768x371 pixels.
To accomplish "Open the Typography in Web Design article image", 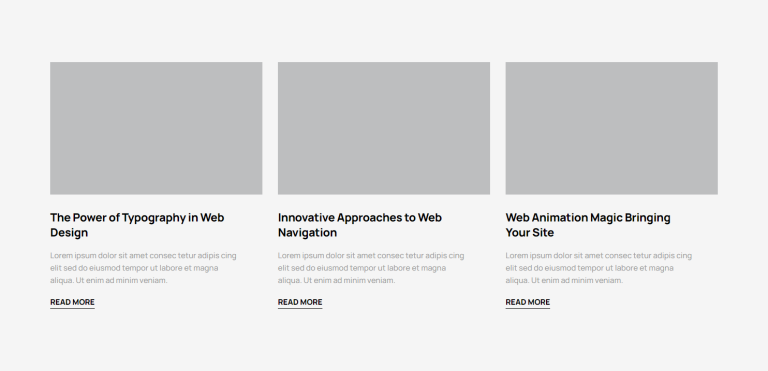I will click(156, 128).
